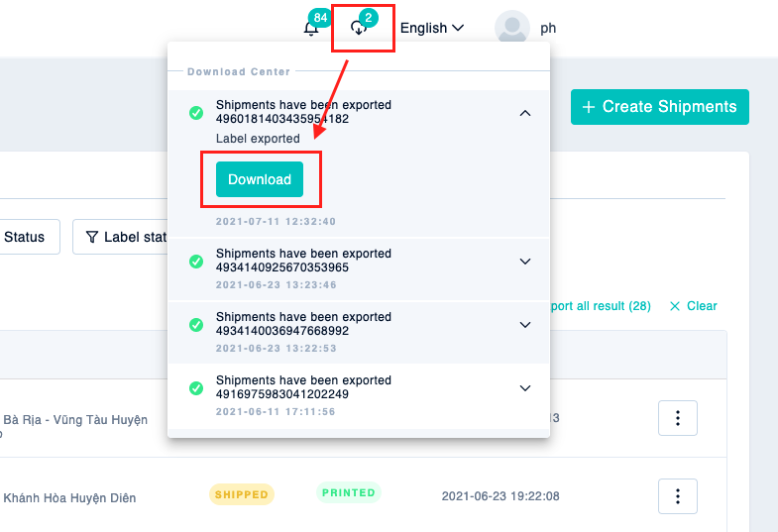Expand export entry 4916975983041202249
Image resolution: width=778 pixels, height=532 pixels.
525,388
